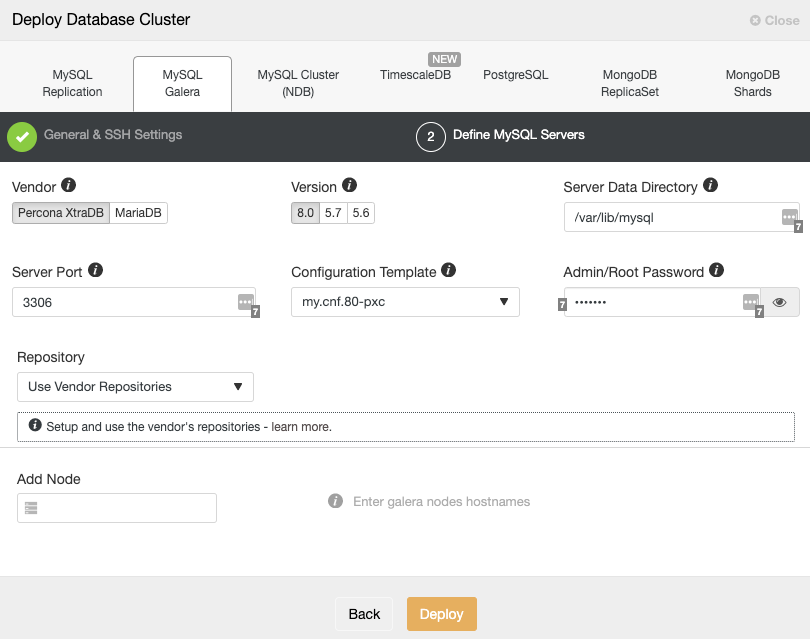Click the Version info icon

pyautogui.click(x=349, y=185)
